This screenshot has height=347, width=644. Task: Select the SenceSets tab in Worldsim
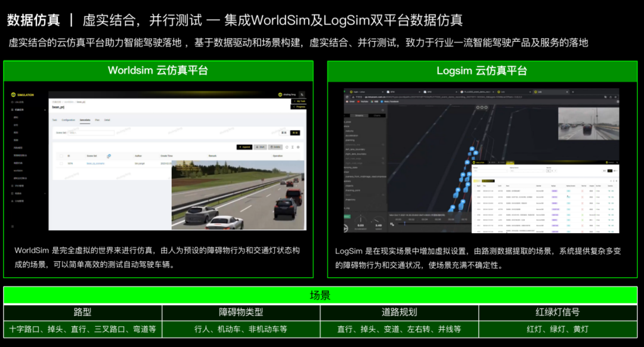[x=85, y=120]
